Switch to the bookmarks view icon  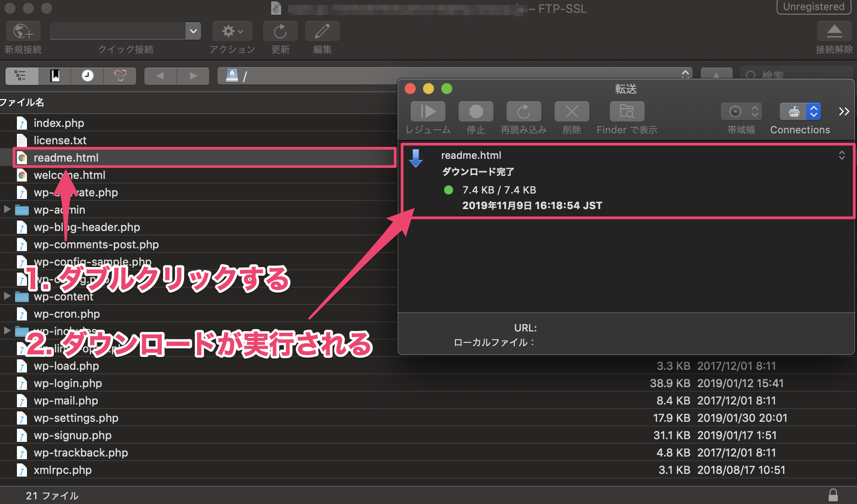[x=54, y=76]
